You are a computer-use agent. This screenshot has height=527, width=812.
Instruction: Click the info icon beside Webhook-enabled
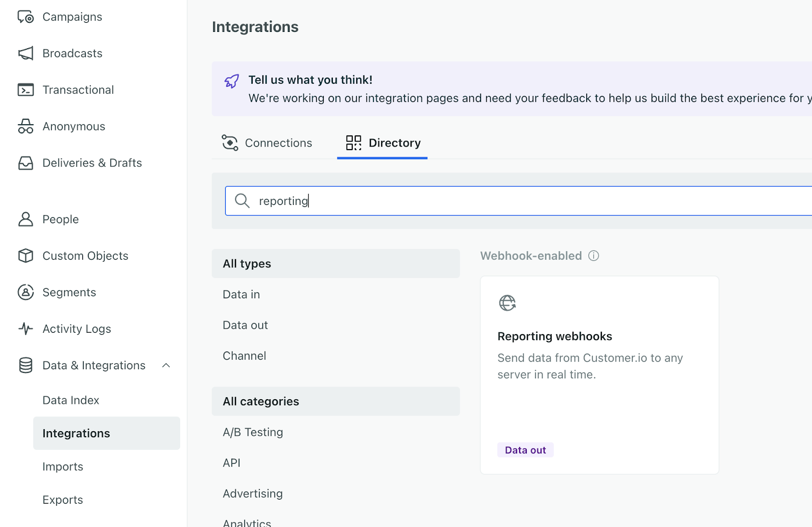coord(594,256)
